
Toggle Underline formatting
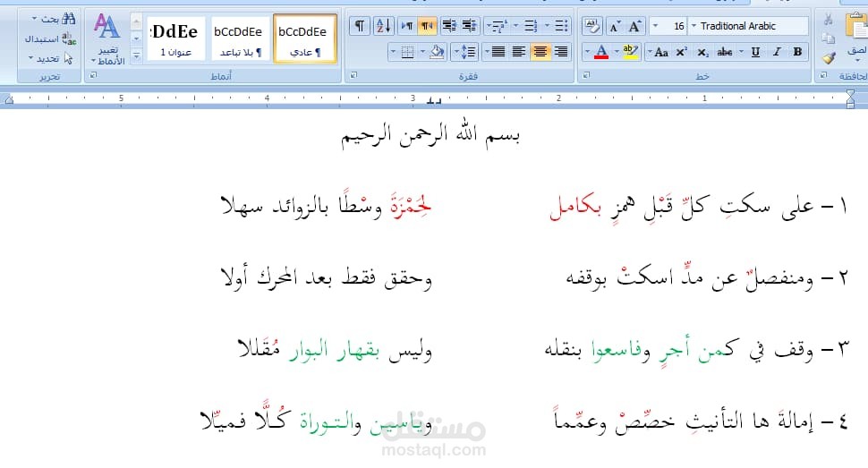click(755, 52)
